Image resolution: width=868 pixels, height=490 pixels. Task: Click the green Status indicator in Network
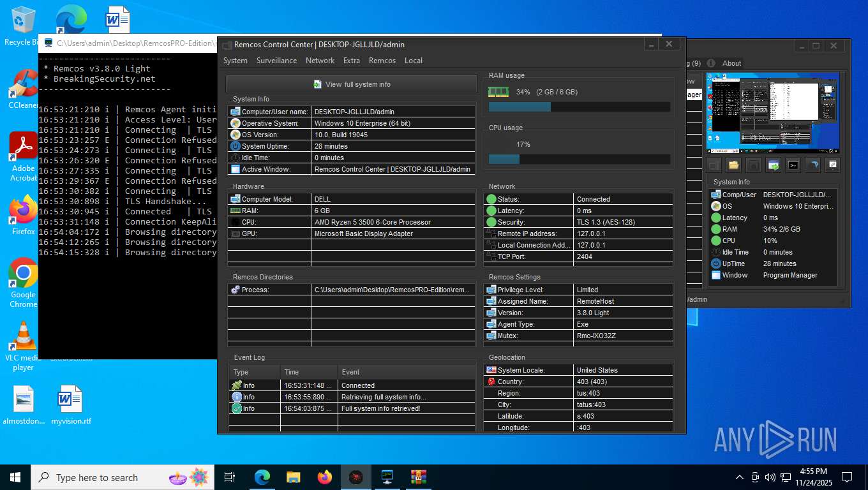tap(491, 199)
